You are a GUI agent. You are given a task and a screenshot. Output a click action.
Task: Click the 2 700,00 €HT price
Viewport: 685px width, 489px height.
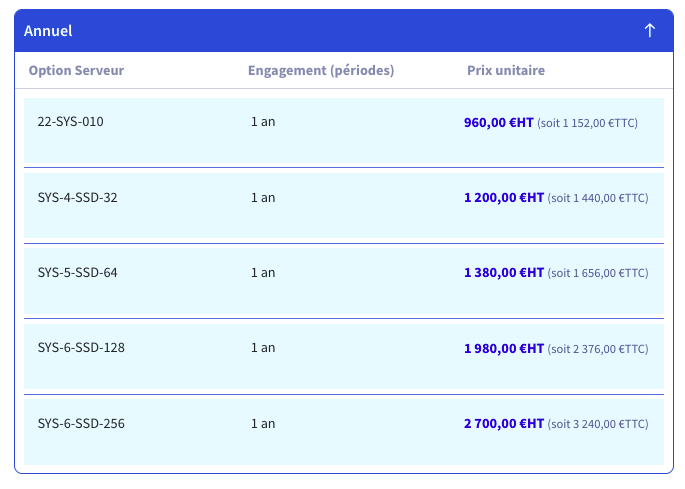click(x=504, y=423)
